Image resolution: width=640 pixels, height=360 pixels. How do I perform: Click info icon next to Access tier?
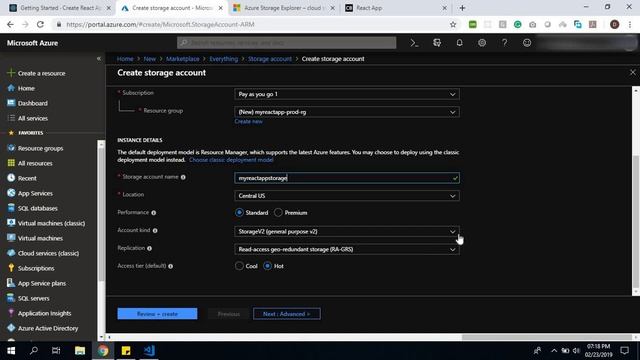point(171,266)
